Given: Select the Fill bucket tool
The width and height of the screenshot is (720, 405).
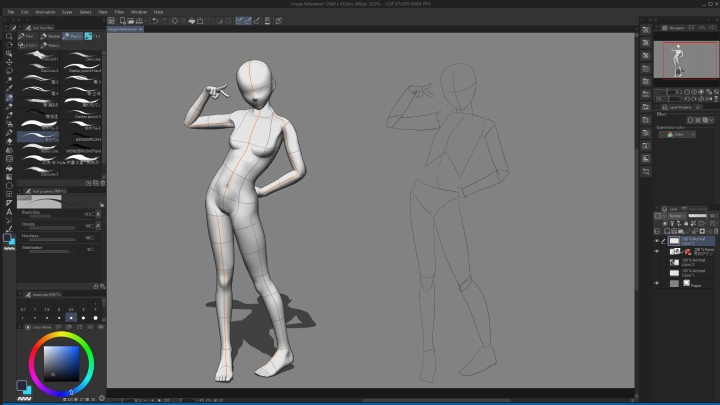Looking at the screenshot, I should pyautogui.click(x=9, y=168).
